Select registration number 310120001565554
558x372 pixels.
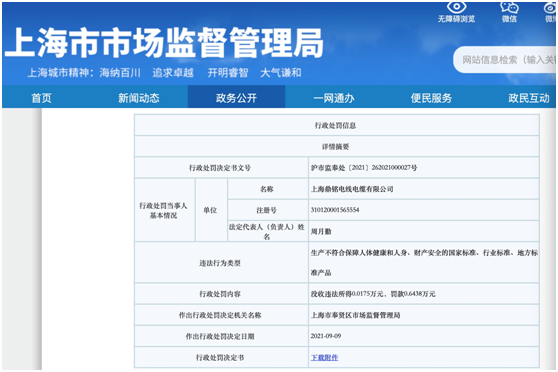click(x=335, y=210)
